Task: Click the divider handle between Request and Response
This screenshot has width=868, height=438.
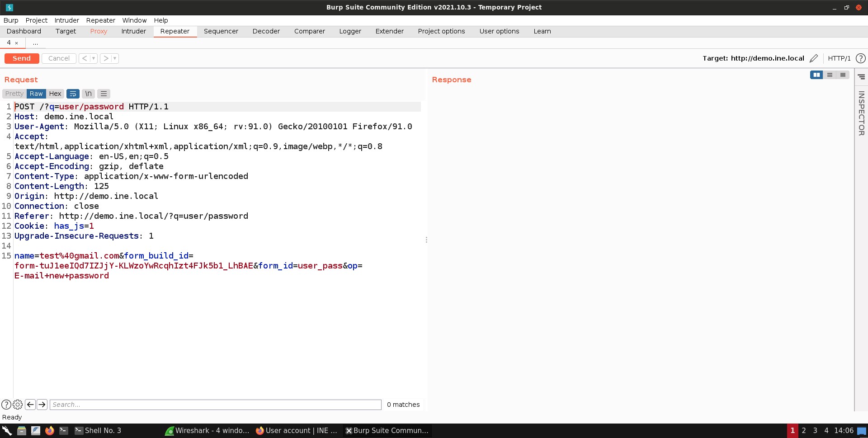Action: pyautogui.click(x=426, y=240)
